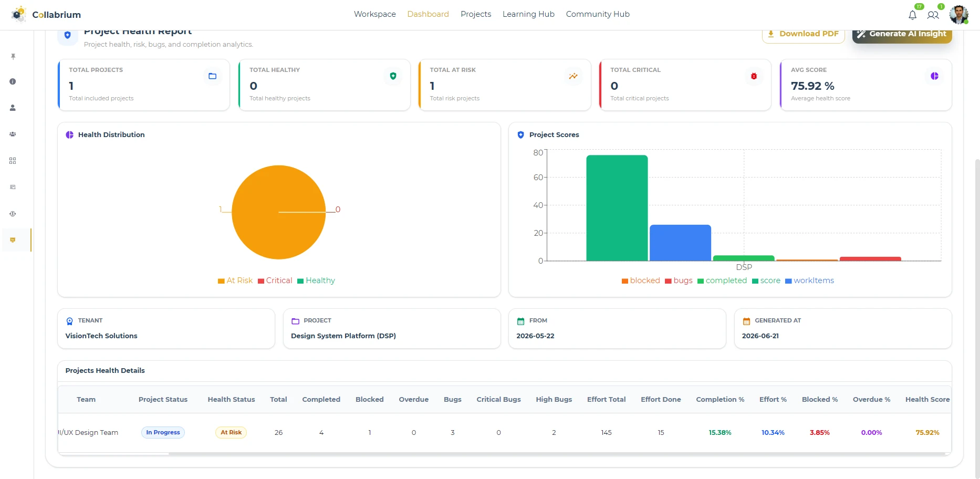This screenshot has width=980, height=479.
Task: Select the highlighted yellow report icon in the sidebar
Action: tap(13, 240)
